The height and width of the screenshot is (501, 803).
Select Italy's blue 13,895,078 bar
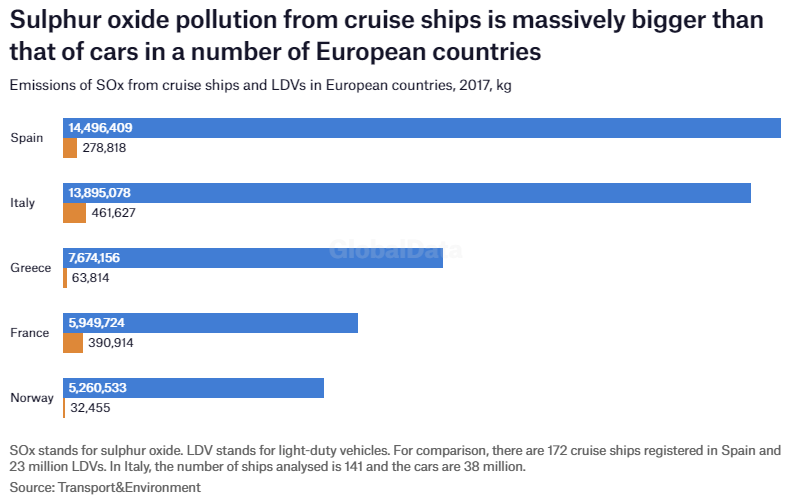click(406, 193)
